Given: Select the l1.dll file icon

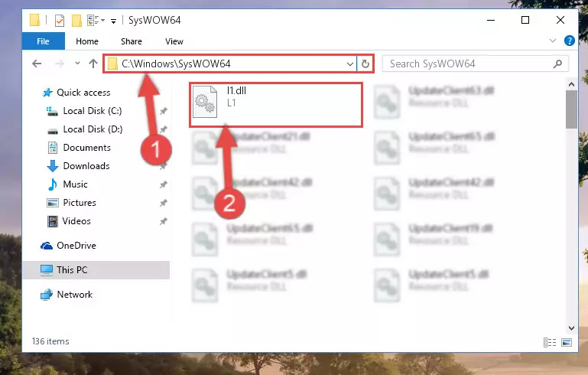Looking at the screenshot, I should (205, 102).
